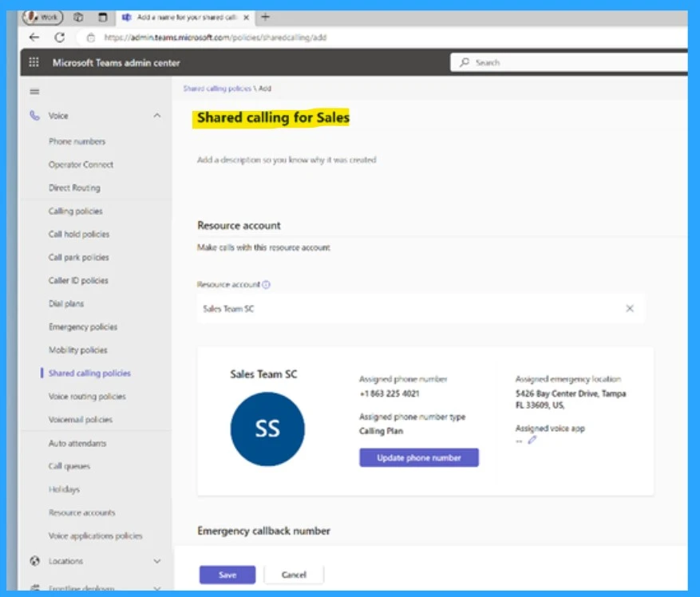Open Holidays page
The image size is (700, 597).
click(x=64, y=489)
